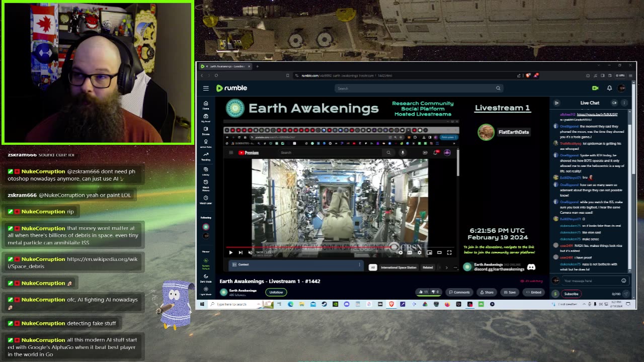Click the Subscribe button under chat
This screenshot has width=644, height=362.
[571, 294]
